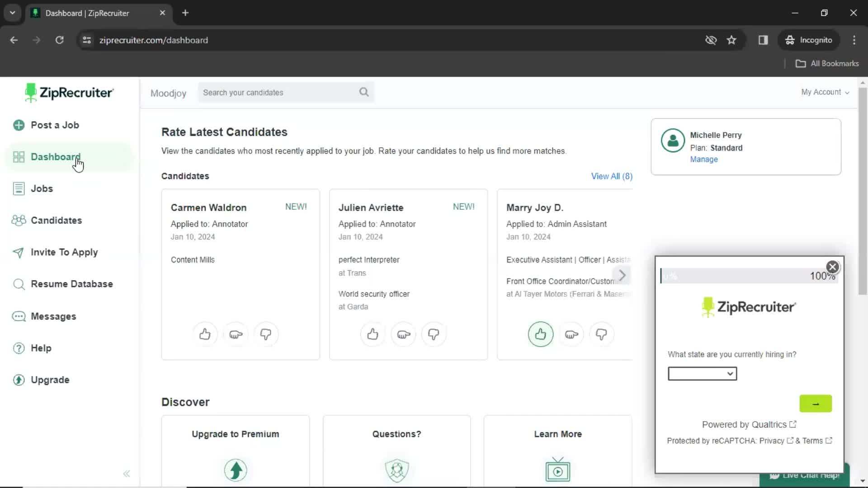Image resolution: width=868 pixels, height=488 pixels.
Task: Close the Dashboard | ZipRecruiter tab
Action: [x=162, y=13]
